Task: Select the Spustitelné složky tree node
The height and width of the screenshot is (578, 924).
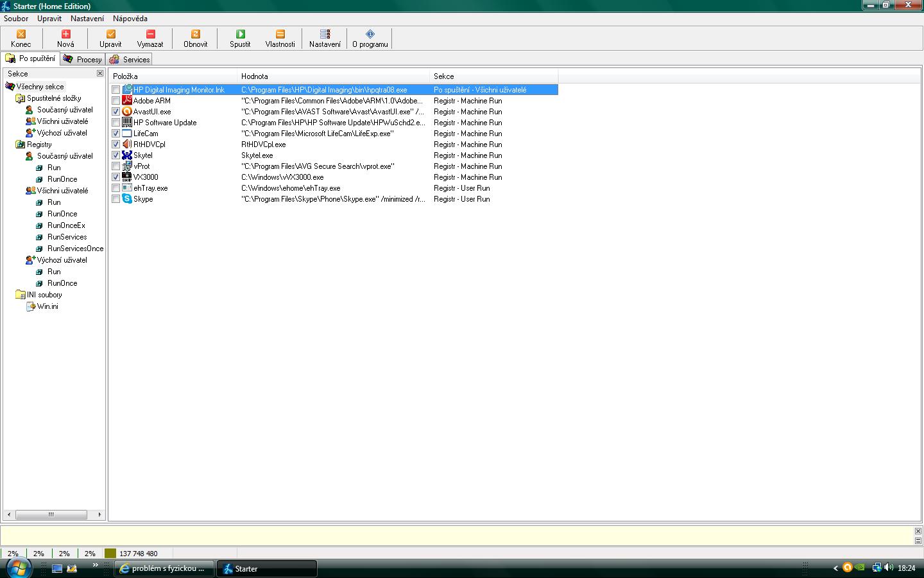Action: click(54, 98)
